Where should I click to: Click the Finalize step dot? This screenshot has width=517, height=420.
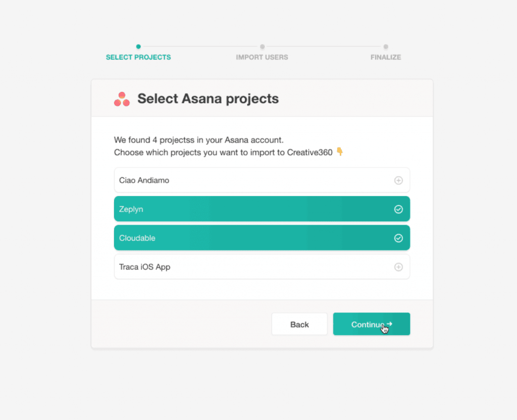pyautogui.click(x=386, y=46)
